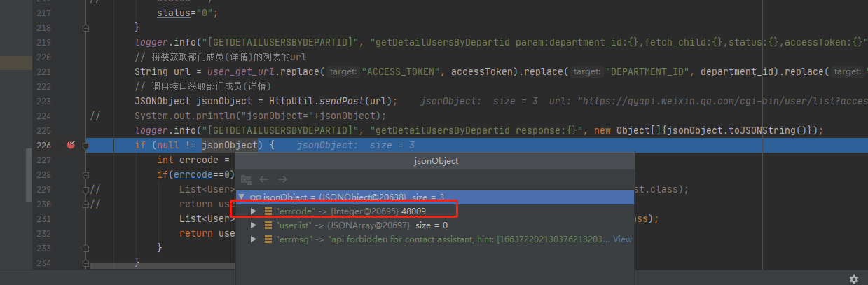Click the watch glasses icon beside jsonObject root
Image resolution: width=868 pixels, height=285 pixels.
coord(256,197)
